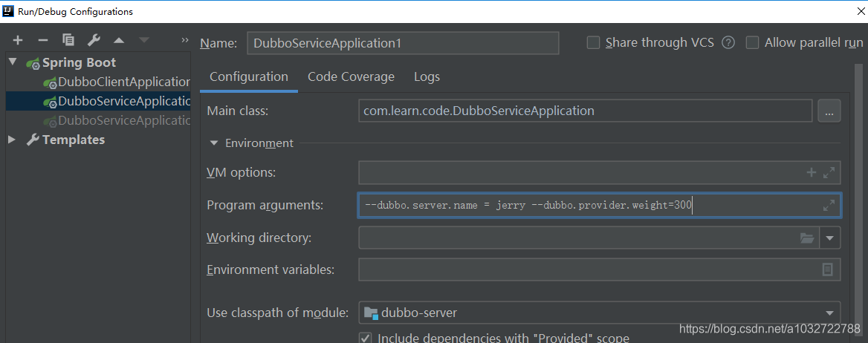Viewport: 868px width, 343px height.
Task: Click the Templates wrench icon
Action: [x=33, y=140]
